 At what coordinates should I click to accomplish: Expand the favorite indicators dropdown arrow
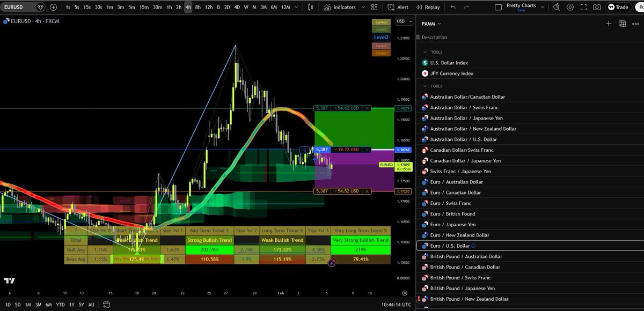(x=363, y=7)
